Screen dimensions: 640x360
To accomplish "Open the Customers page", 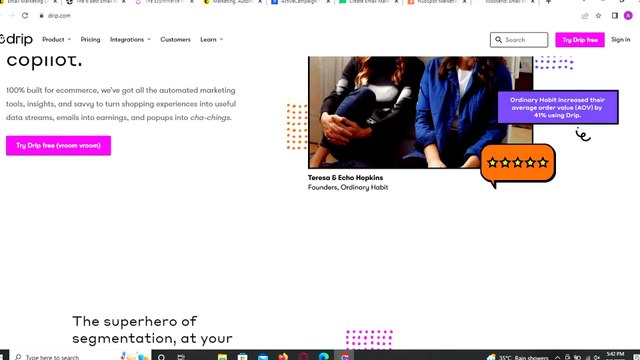I will pyautogui.click(x=176, y=40).
